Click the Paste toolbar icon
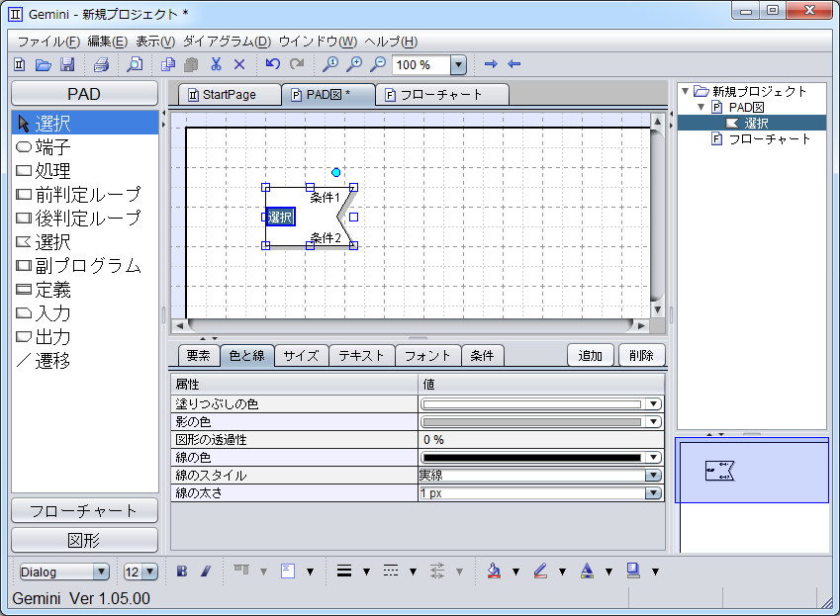The height and width of the screenshot is (616, 840). pyautogui.click(x=191, y=64)
